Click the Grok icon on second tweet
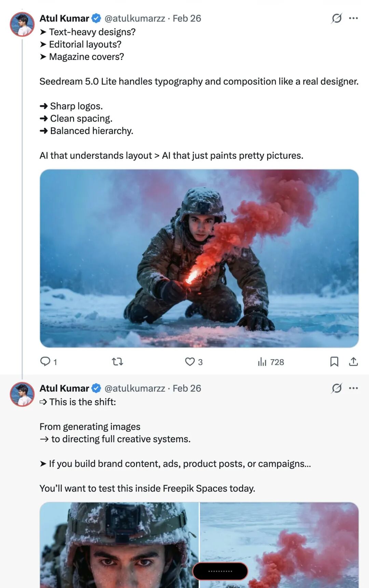The height and width of the screenshot is (588, 369). [337, 388]
